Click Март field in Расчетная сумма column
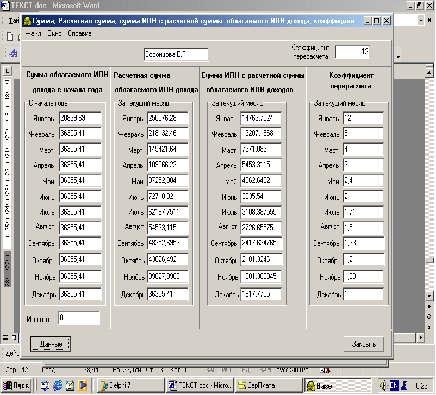The height and width of the screenshot is (395, 436). [168, 150]
